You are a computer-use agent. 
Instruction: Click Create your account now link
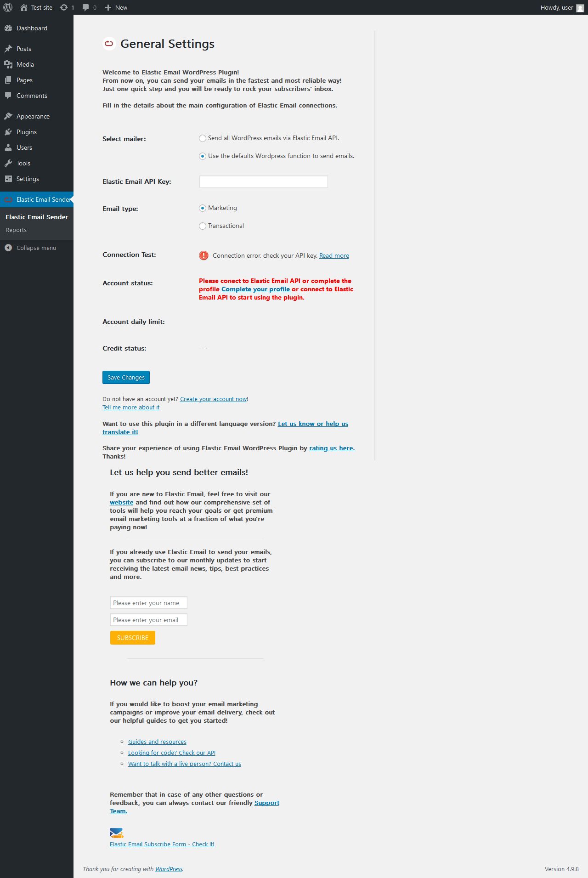click(x=214, y=399)
